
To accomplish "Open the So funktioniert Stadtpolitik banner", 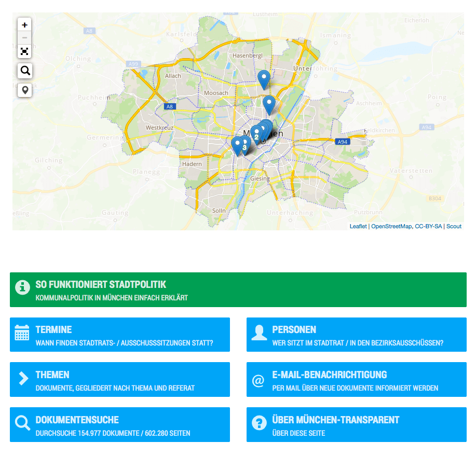I will [x=238, y=290].
